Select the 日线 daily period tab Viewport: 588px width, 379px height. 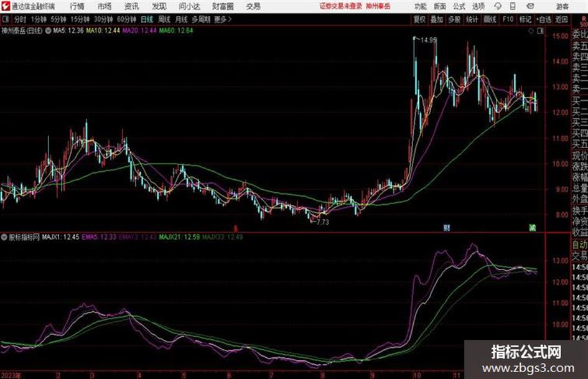point(147,19)
